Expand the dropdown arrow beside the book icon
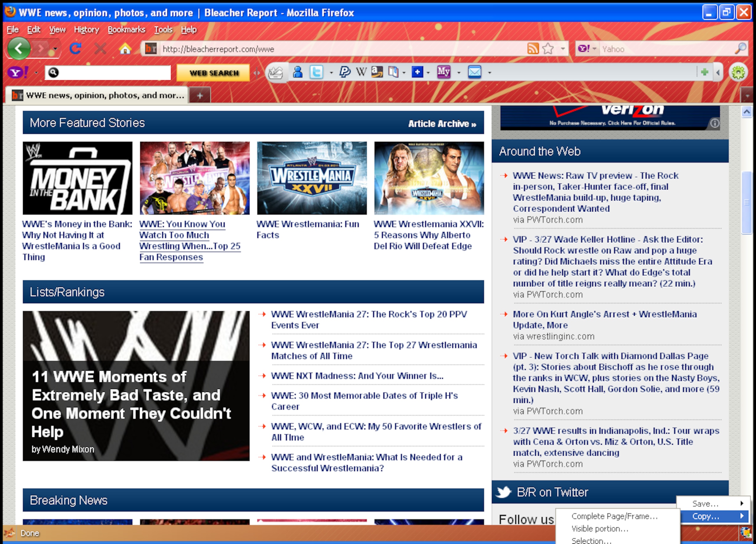Screen dimensions: 756x544 (404, 72)
